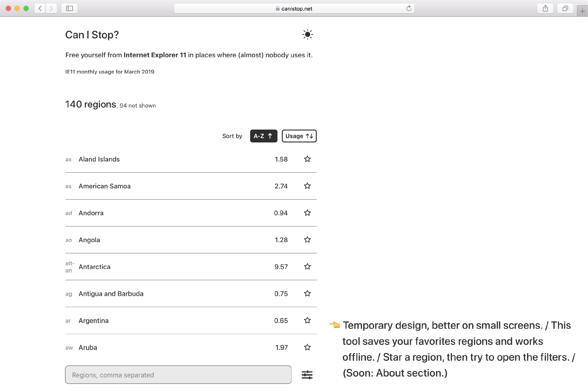Click the Can I Stop? heading
This screenshot has width=588, height=391.
point(92,35)
